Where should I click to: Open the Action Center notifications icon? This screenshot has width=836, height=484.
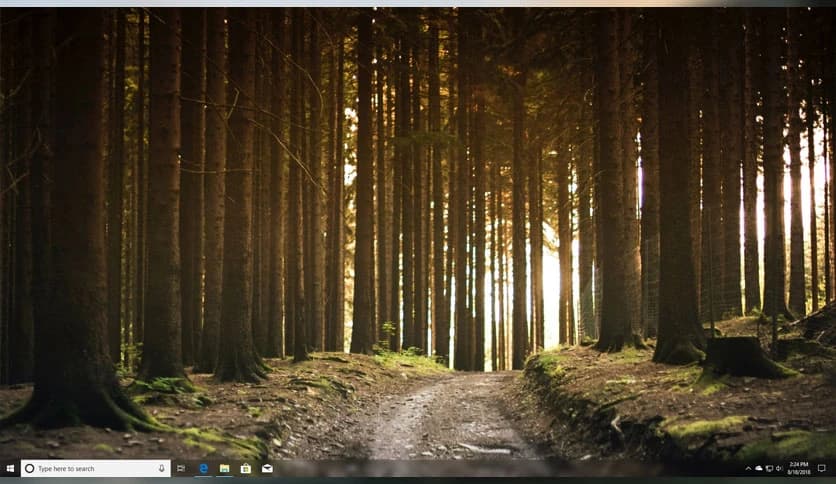click(x=822, y=469)
